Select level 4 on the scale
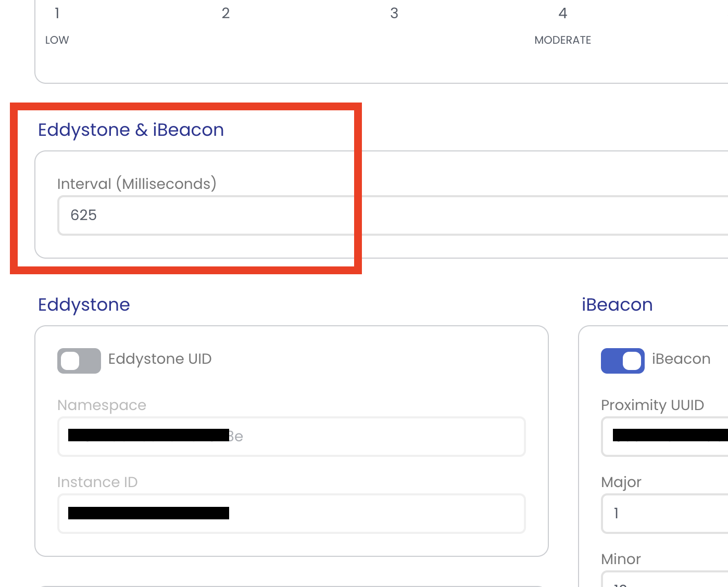 click(562, 14)
